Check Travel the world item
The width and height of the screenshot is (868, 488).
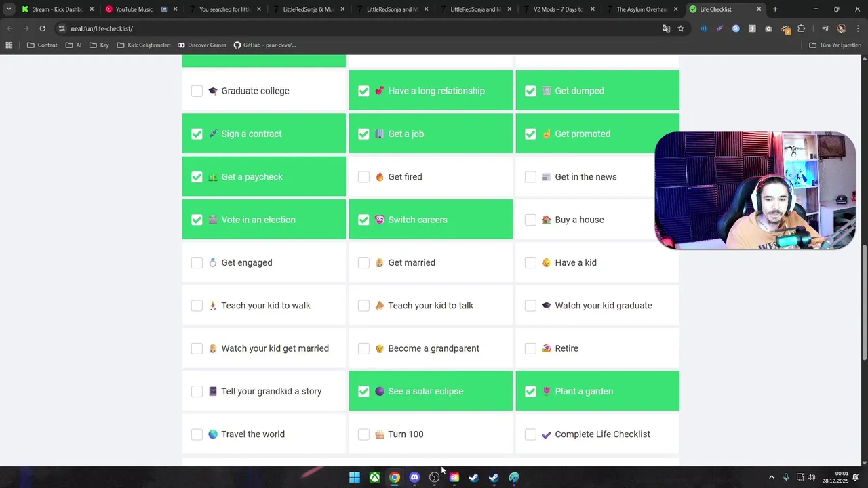[x=197, y=434]
